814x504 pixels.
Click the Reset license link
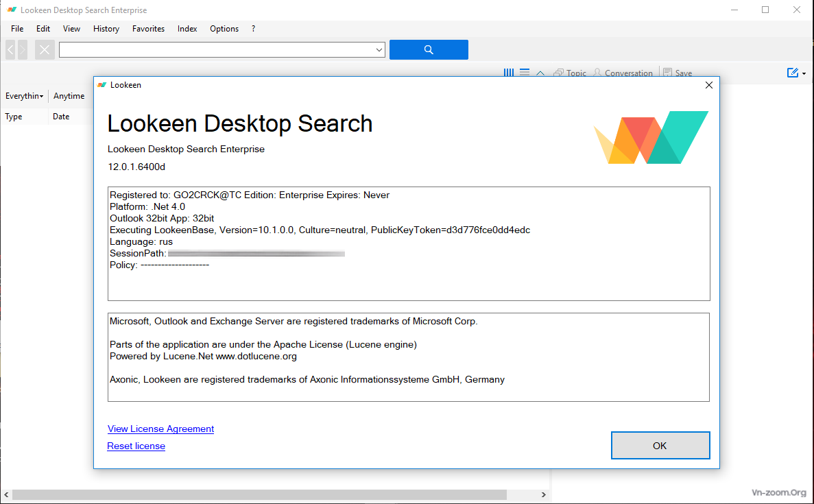[136, 446]
